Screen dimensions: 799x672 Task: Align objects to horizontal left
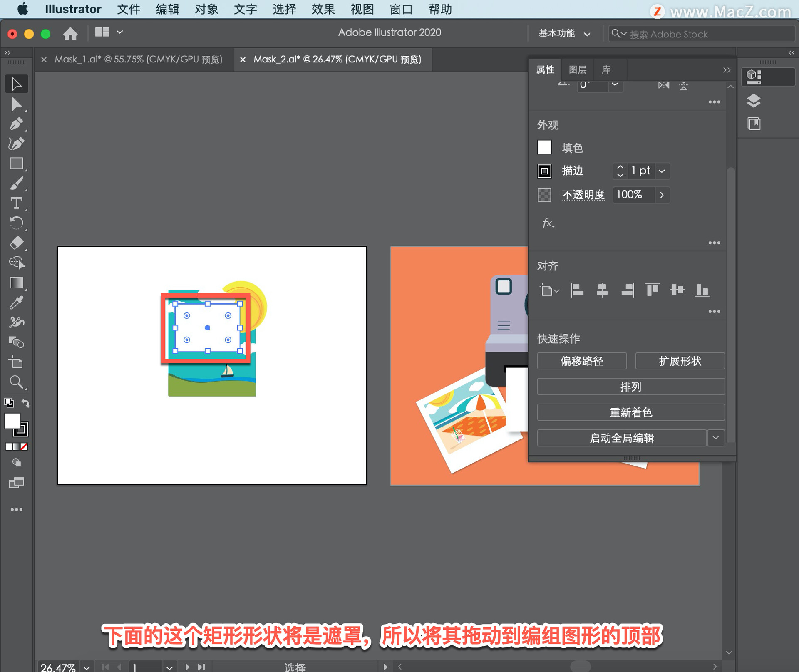tap(577, 290)
